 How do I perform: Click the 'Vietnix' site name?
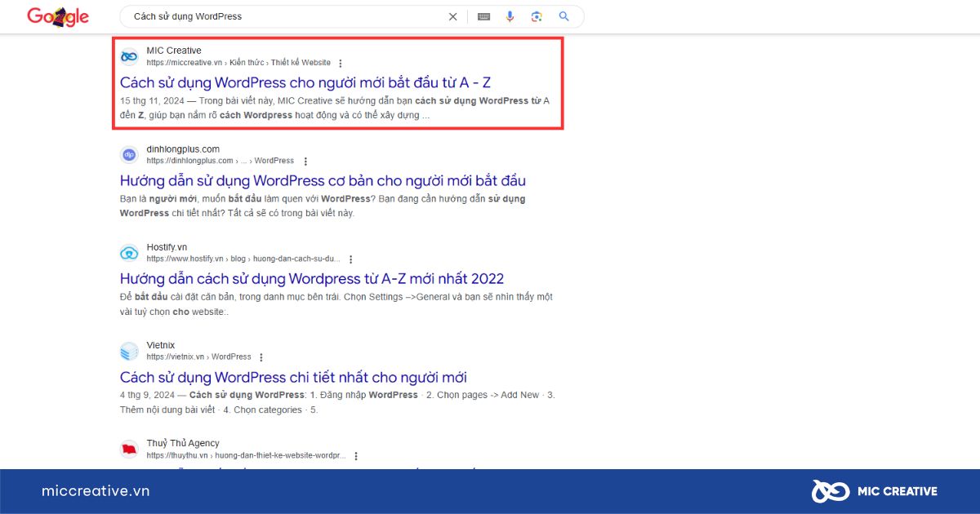(x=161, y=345)
